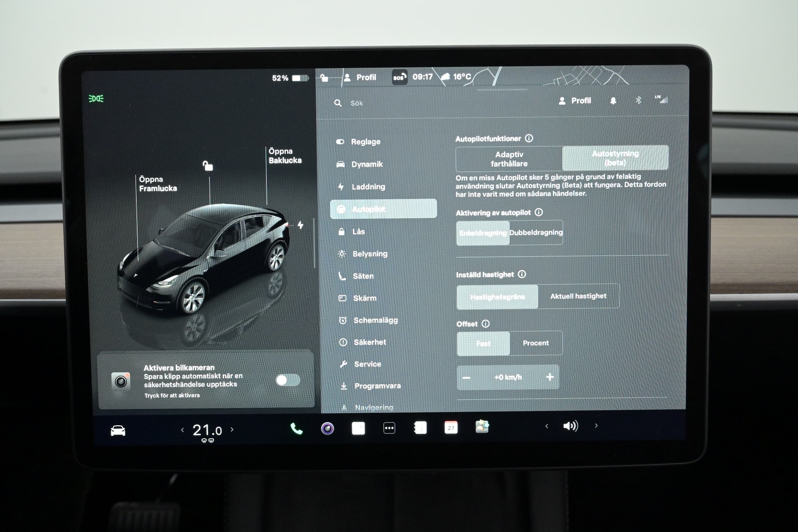Tap the search magnifier icon
798x532 pixels.
tap(338, 103)
